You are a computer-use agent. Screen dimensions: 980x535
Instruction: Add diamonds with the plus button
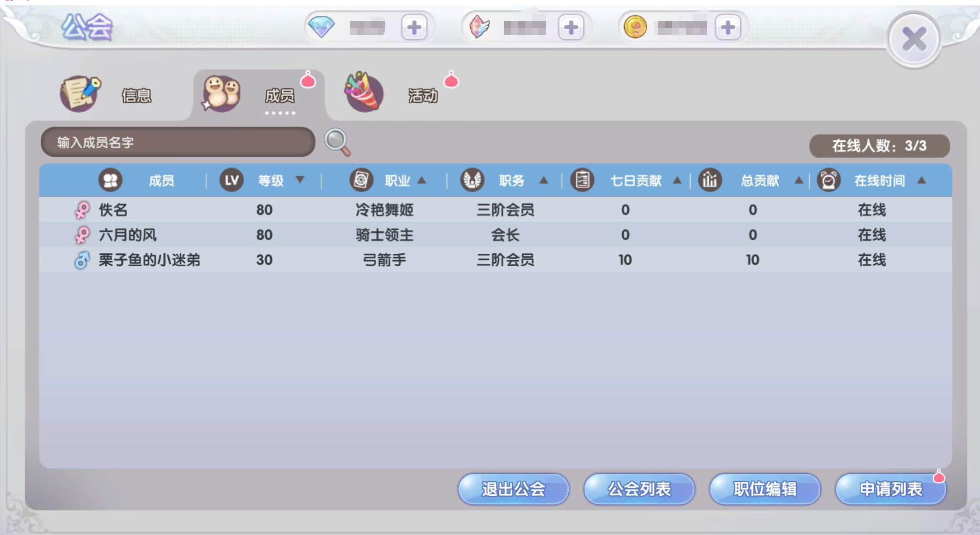[414, 27]
